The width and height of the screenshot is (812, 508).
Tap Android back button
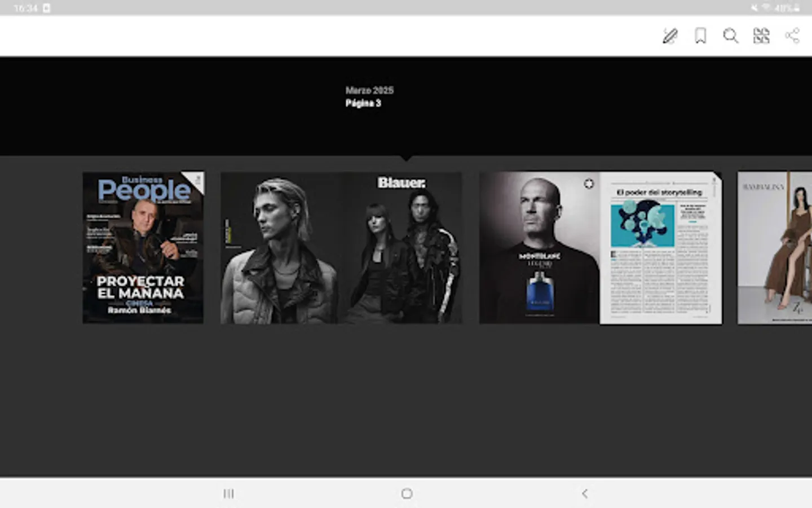coord(585,494)
